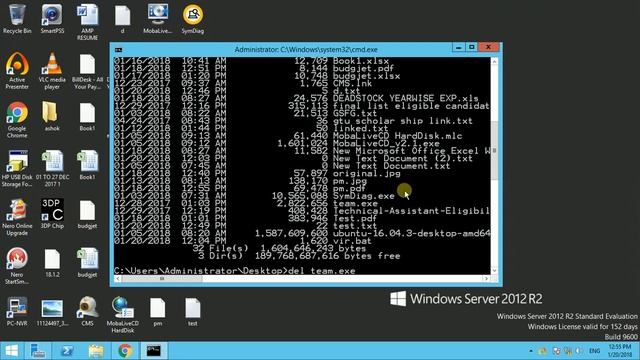Select the Active Presenter desktop icon
The image size is (640, 360).
click(x=17, y=71)
